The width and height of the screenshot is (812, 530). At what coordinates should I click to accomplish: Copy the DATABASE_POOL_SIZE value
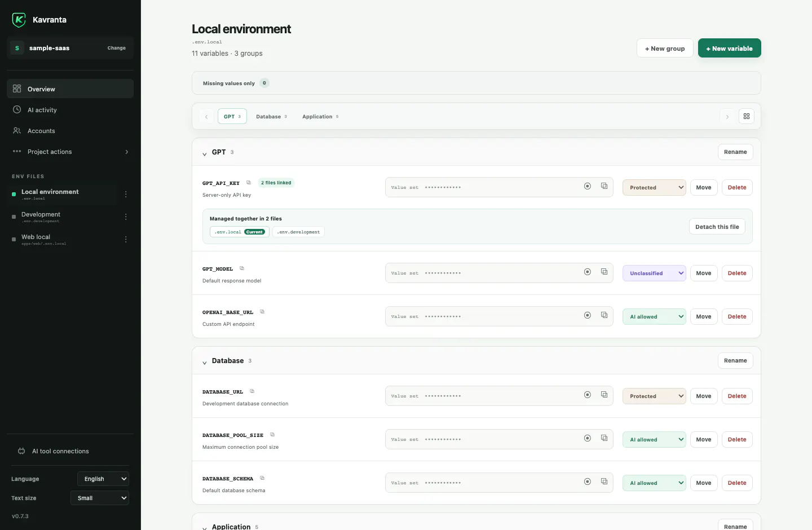pyautogui.click(x=604, y=438)
